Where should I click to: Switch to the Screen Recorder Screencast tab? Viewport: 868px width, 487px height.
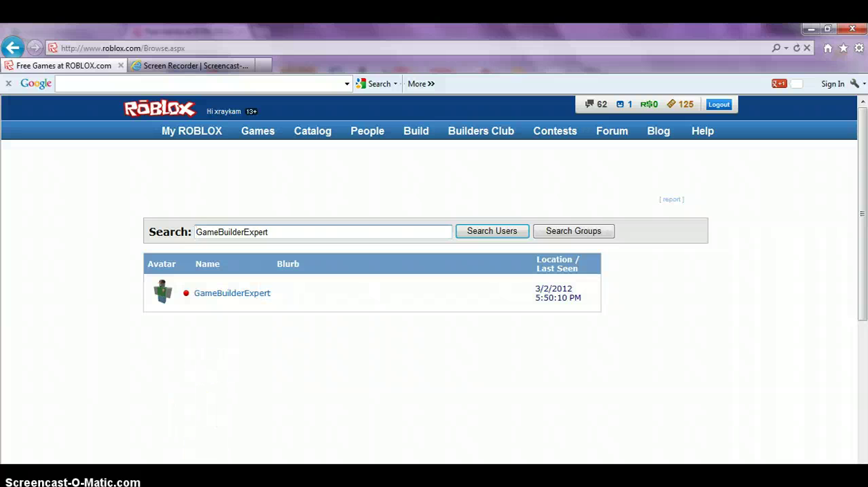(192, 66)
